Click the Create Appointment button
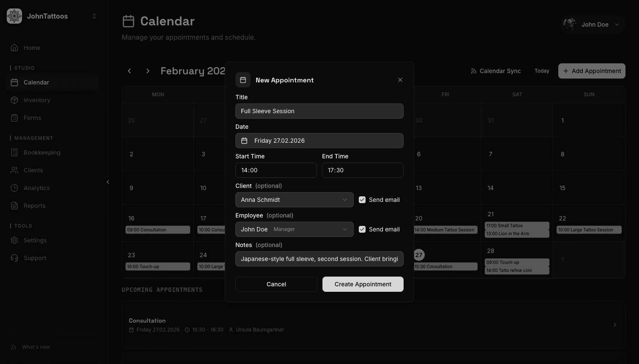 pyautogui.click(x=363, y=284)
